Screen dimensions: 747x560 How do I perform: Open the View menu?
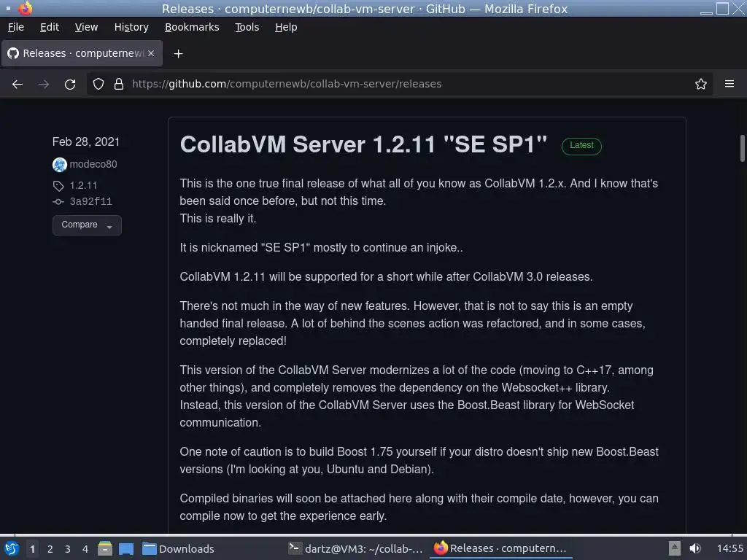[86, 27]
